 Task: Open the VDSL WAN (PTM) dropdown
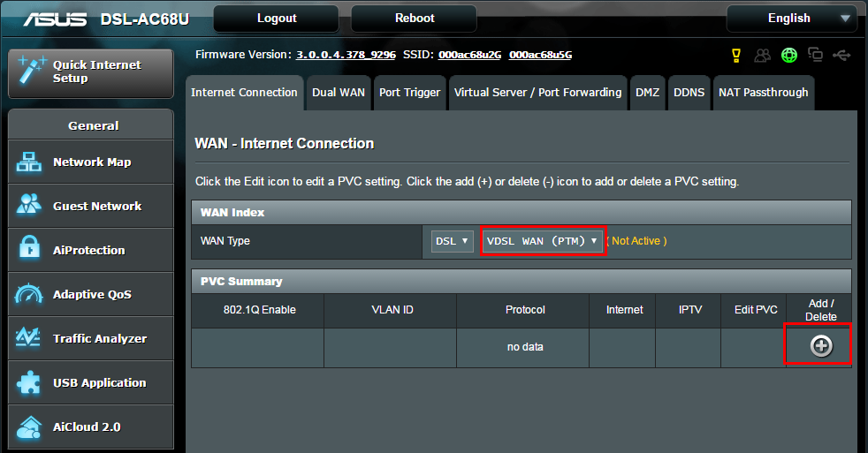[542, 241]
